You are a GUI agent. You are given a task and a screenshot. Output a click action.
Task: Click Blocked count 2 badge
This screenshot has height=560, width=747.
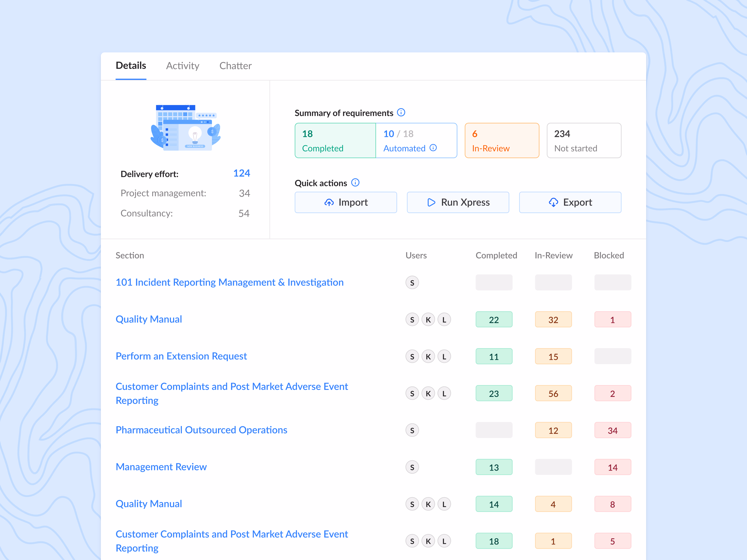point(613,393)
